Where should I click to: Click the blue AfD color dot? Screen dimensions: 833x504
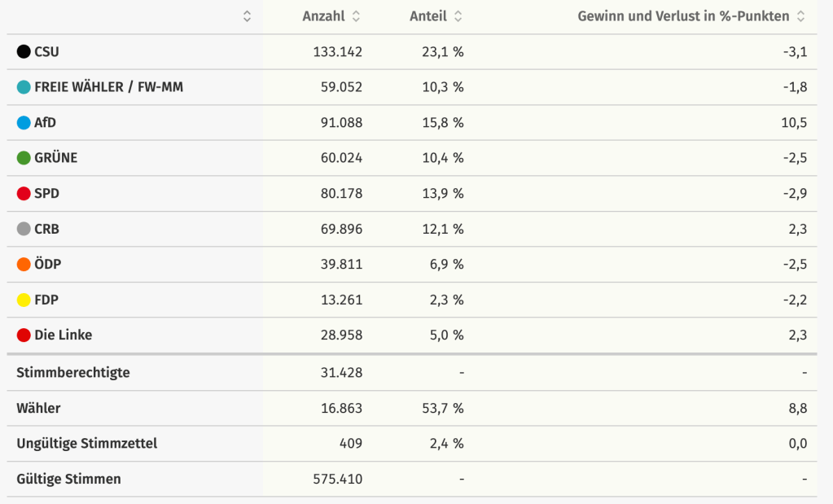(24, 123)
